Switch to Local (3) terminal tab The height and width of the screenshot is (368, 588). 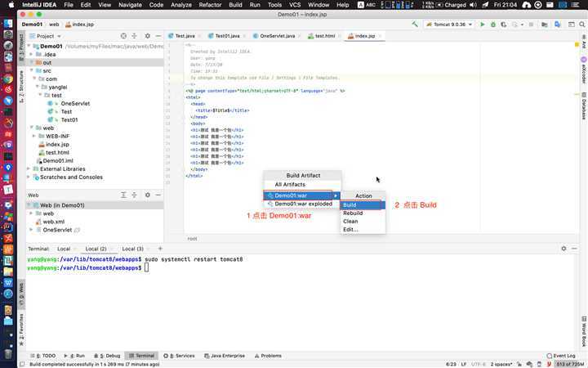133,249
